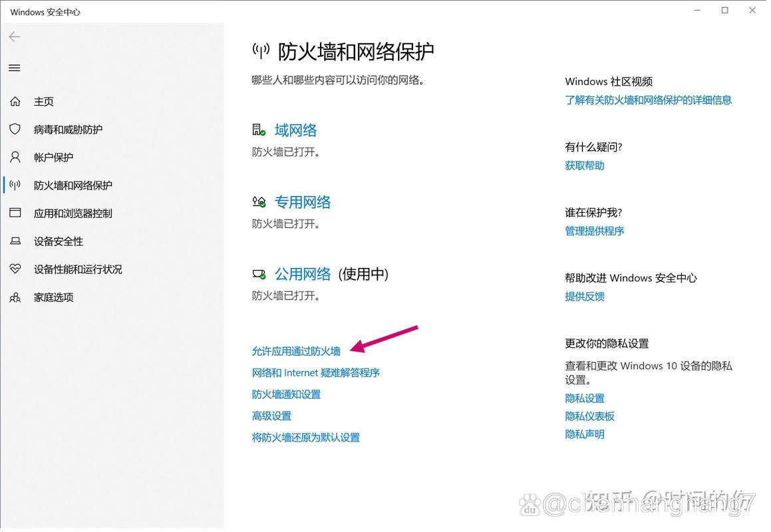Maximize the Windows 安全中心 window
Image resolution: width=771 pixels, height=532 pixels.
click(x=724, y=11)
